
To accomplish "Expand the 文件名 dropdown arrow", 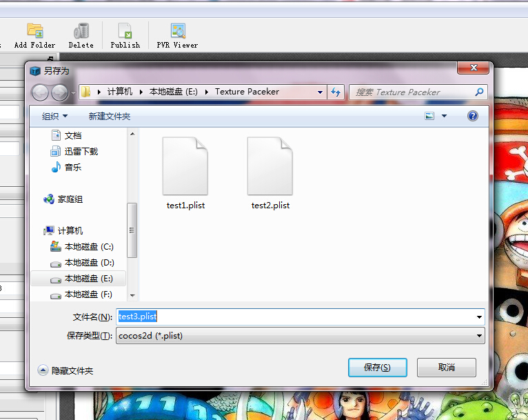I will coord(479,317).
